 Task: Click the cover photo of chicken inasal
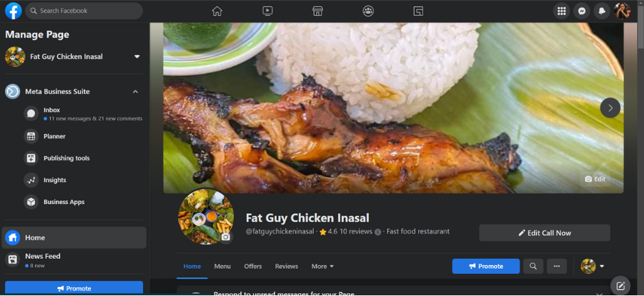click(x=393, y=108)
